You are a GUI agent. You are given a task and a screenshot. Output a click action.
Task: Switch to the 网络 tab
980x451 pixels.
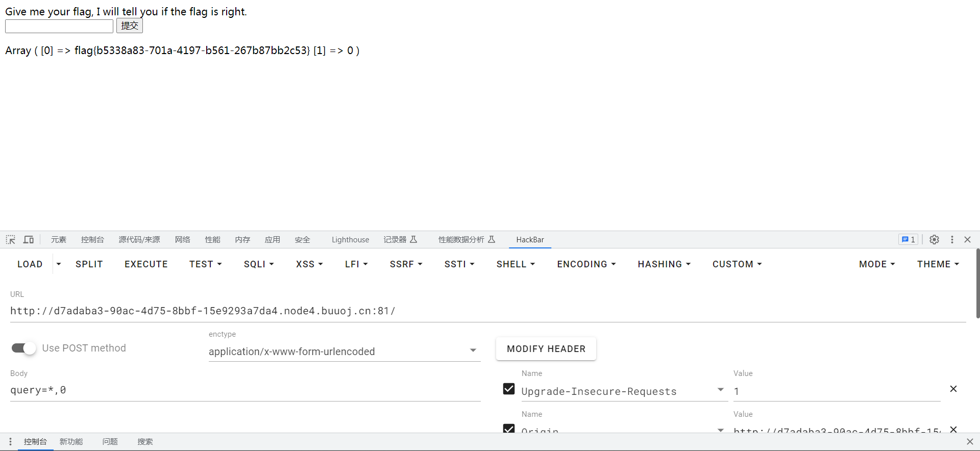pos(182,239)
